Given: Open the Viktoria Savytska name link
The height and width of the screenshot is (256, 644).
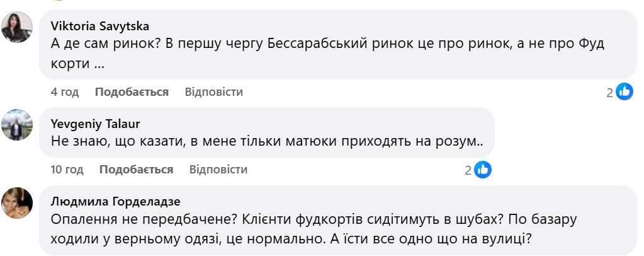Looking at the screenshot, I should 99,26.
